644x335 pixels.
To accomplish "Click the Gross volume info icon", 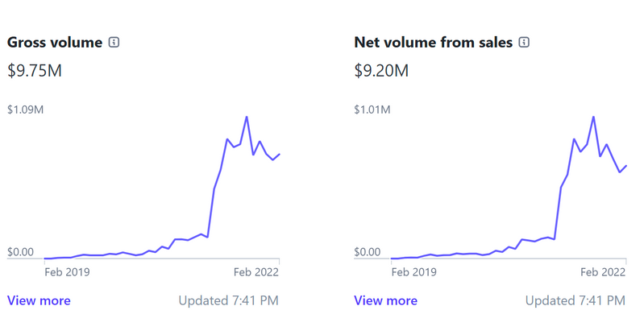I will (x=114, y=43).
